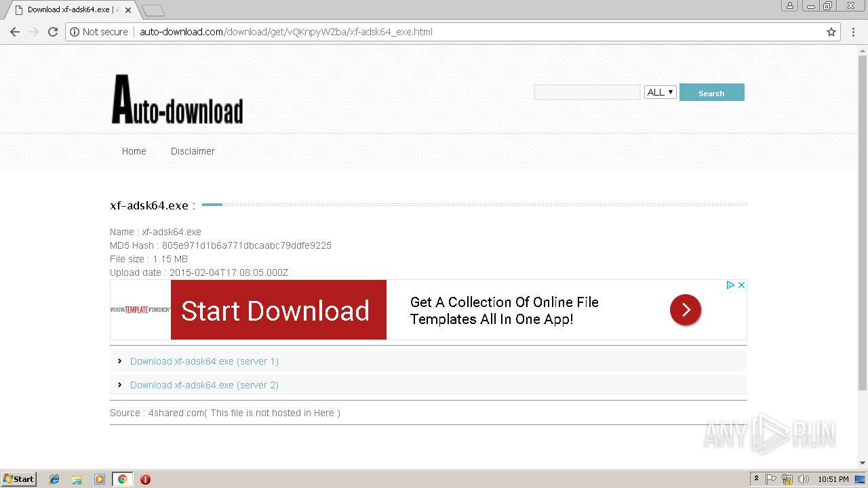The image size is (868, 488).
Task: Open the Chrome three-dot menu
Action: tap(854, 32)
